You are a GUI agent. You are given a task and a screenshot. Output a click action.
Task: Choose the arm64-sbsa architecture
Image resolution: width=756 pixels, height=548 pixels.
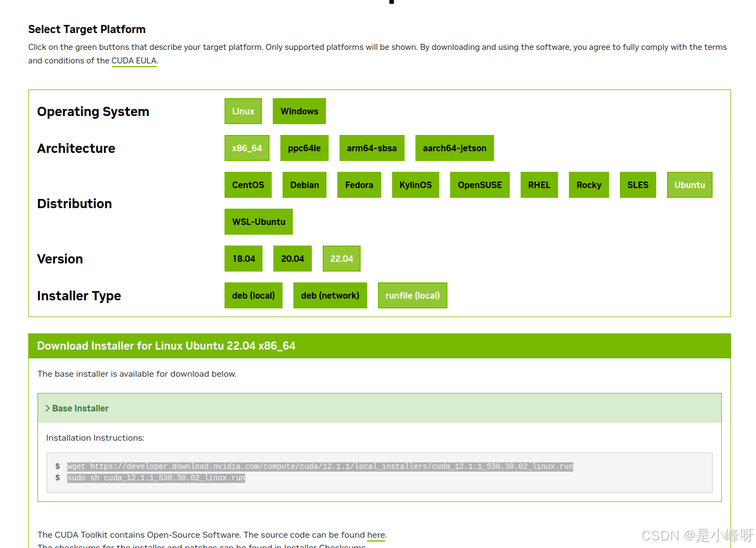[x=372, y=148]
